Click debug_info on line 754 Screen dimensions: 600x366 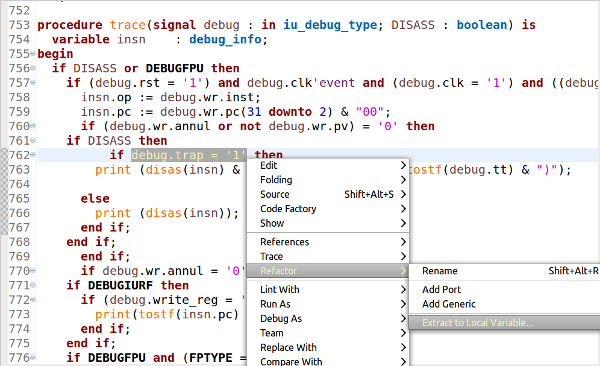point(226,39)
